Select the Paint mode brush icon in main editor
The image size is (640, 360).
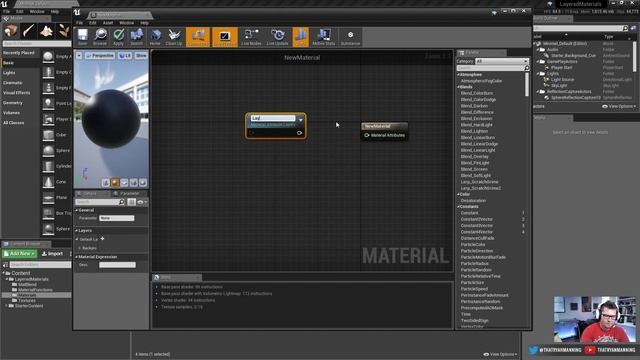pyautogui.click(x=29, y=31)
